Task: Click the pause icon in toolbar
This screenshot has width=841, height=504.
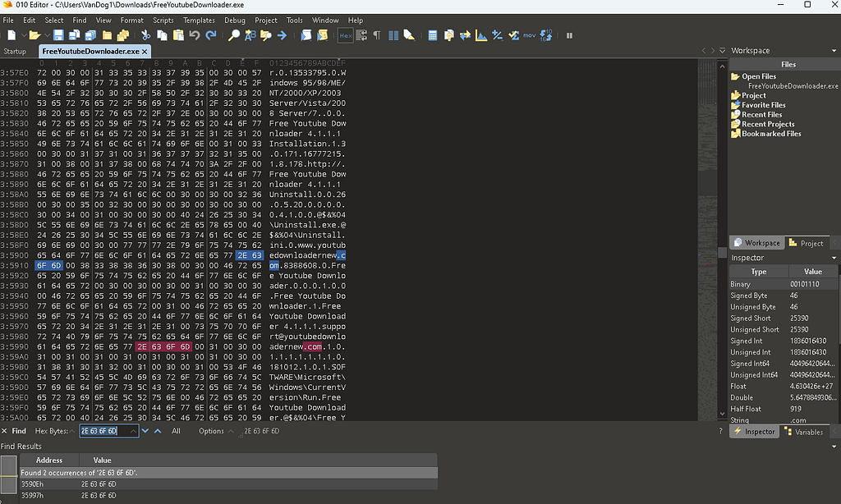Action: pos(570,35)
